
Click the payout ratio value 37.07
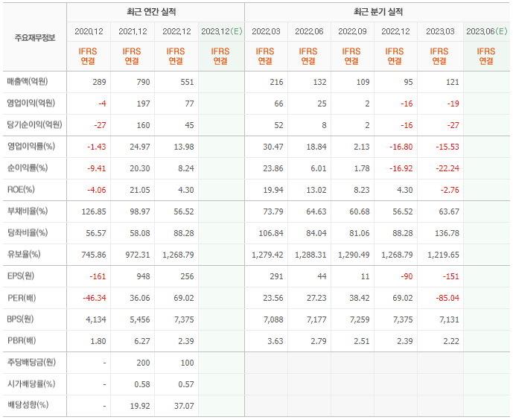coord(184,406)
